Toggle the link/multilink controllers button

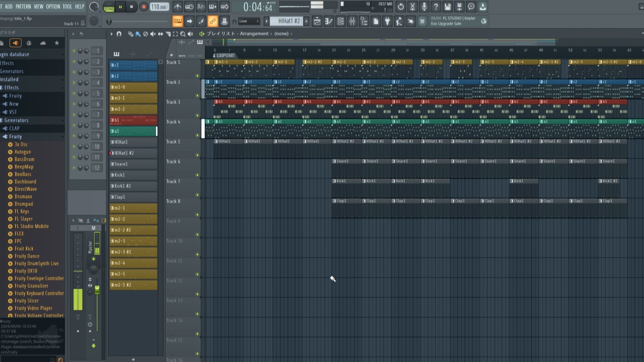(x=212, y=21)
